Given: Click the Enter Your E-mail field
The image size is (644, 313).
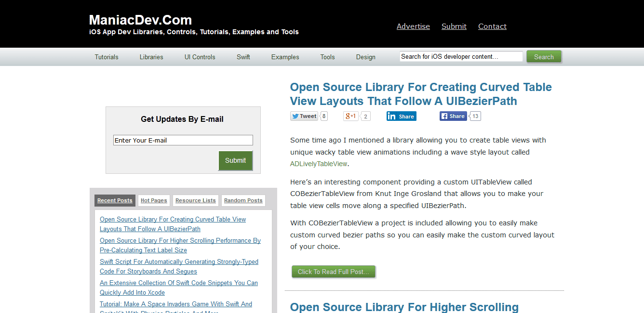Looking at the screenshot, I should point(183,140).
